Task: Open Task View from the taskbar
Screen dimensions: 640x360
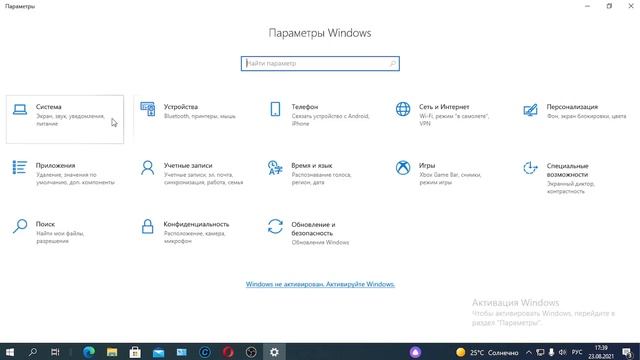Action: click(x=55, y=352)
